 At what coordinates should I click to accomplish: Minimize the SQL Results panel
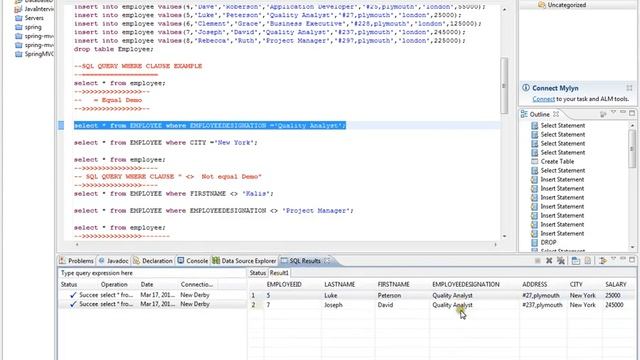coord(623,259)
